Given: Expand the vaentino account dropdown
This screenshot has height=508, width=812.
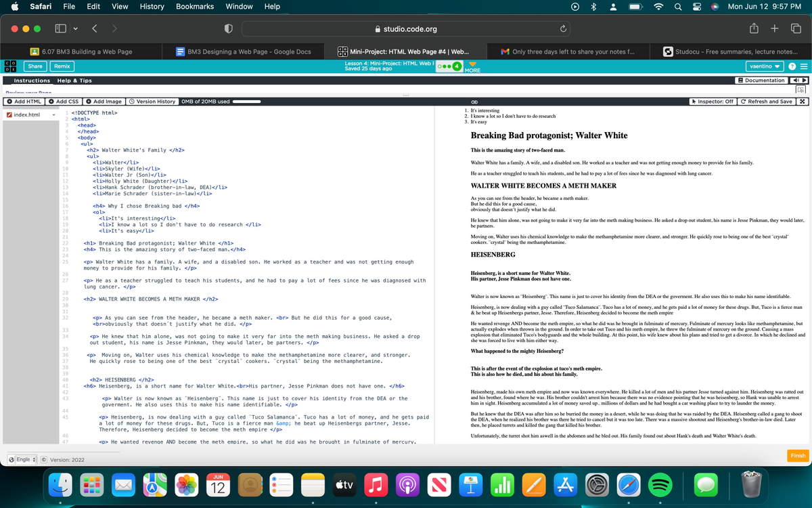Looking at the screenshot, I should [x=766, y=66].
